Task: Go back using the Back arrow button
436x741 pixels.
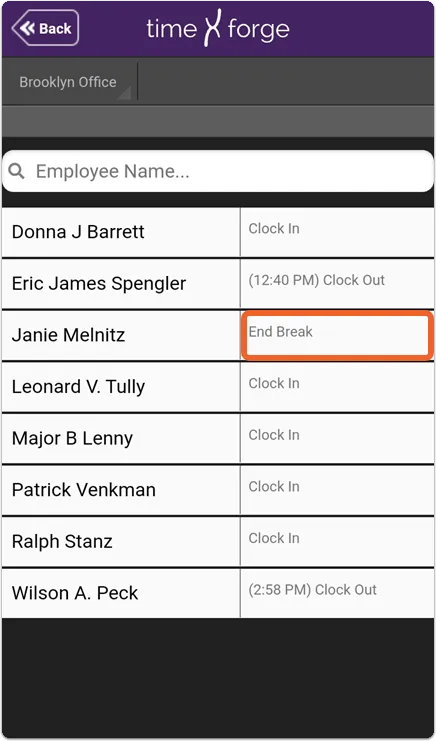Action: 45,28
